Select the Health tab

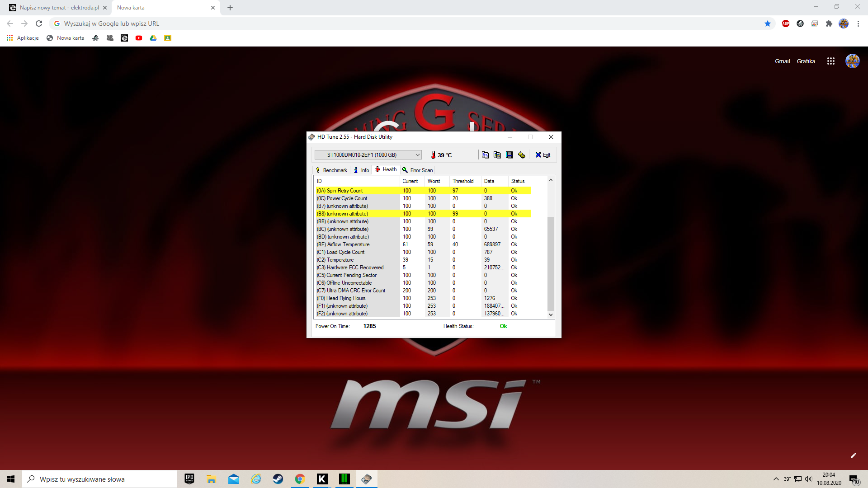click(x=386, y=169)
